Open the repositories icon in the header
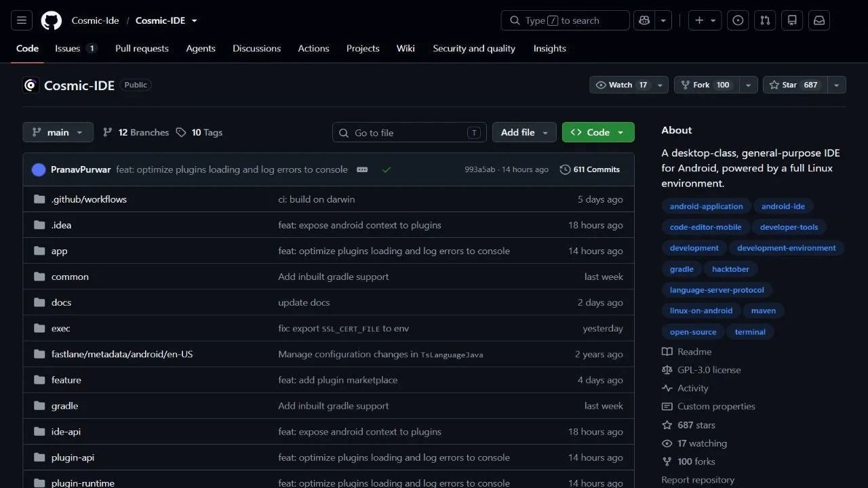868x488 pixels. (x=792, y=20)
